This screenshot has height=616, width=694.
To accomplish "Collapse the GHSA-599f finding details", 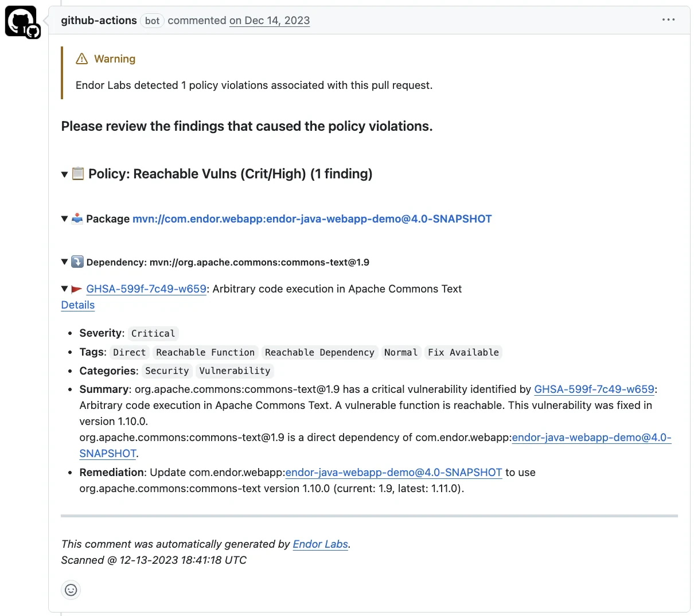I will [x=64, y=288].
